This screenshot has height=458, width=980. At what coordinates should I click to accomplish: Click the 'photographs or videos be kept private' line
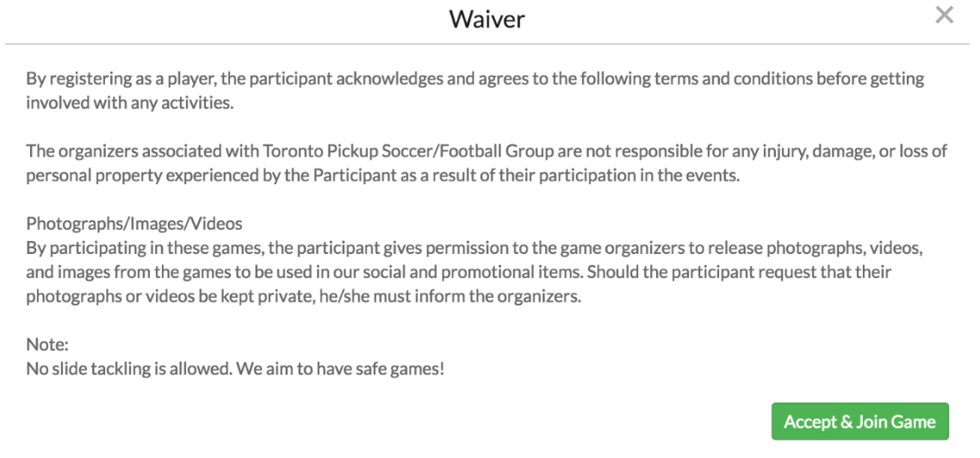304,296
